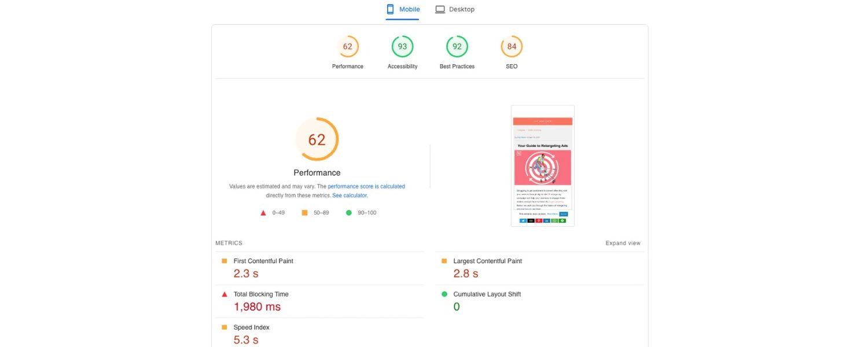This screenshot has height=347, width=868.
Task: Switch to the Desktop tab
Action: point(455,9)
